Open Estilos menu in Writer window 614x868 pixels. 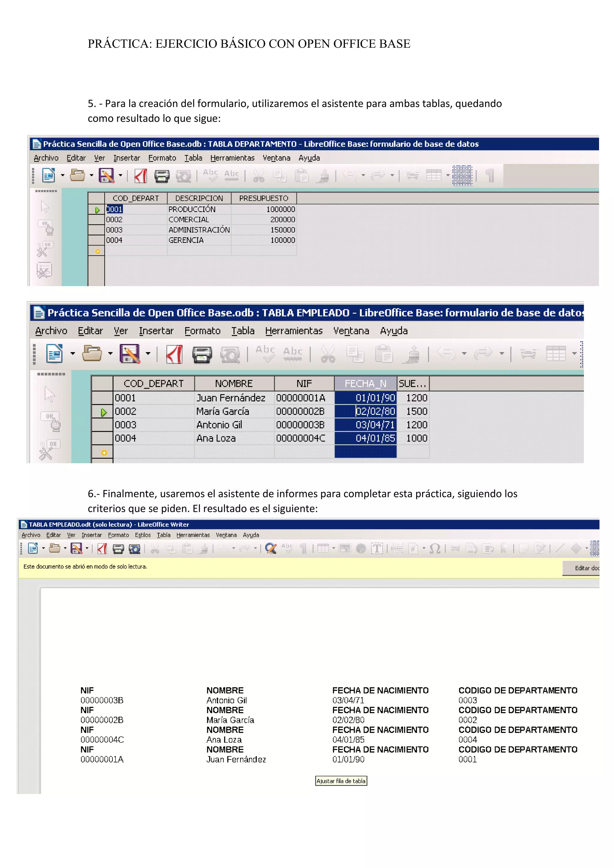143,535
